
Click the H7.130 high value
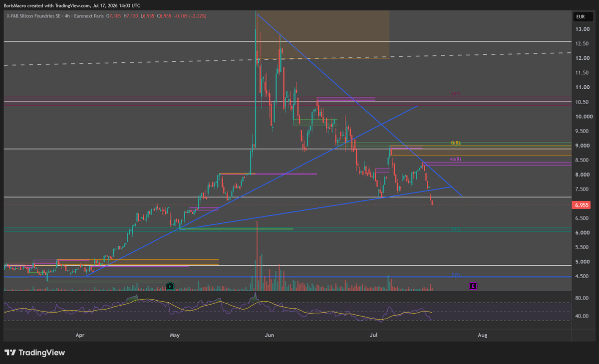point(132,16)
